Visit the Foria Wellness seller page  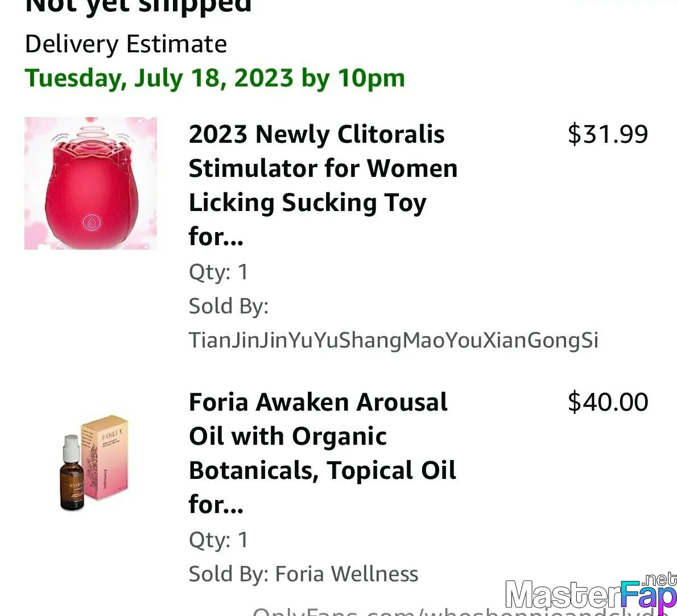[346, 574]
